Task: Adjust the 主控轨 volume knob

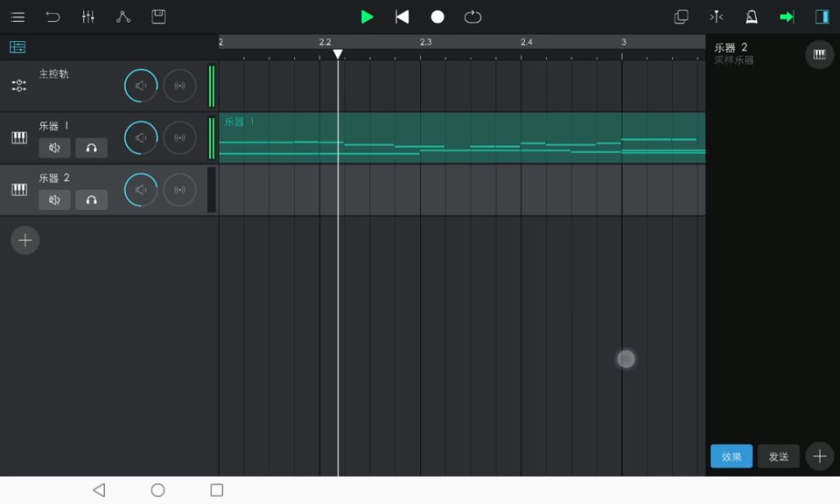Action: 141,86
